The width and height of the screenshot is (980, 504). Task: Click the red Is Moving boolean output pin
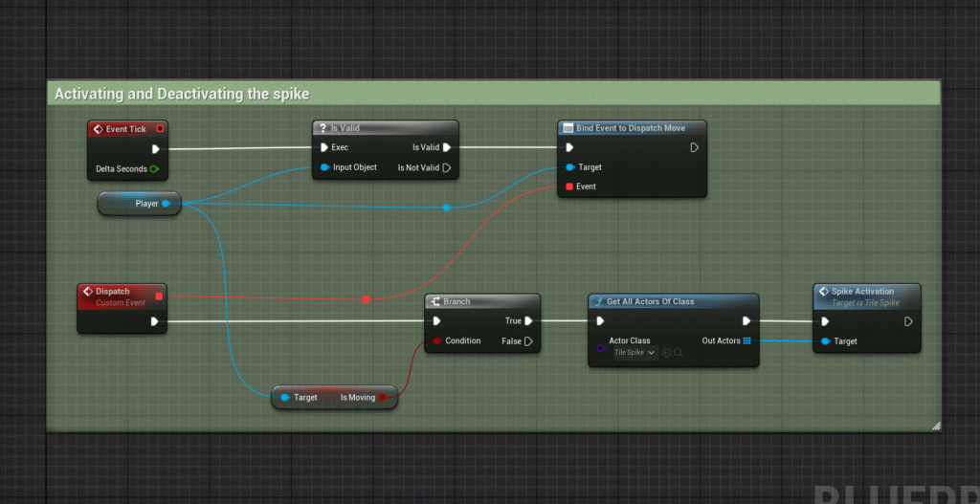(x=383, y=397)
